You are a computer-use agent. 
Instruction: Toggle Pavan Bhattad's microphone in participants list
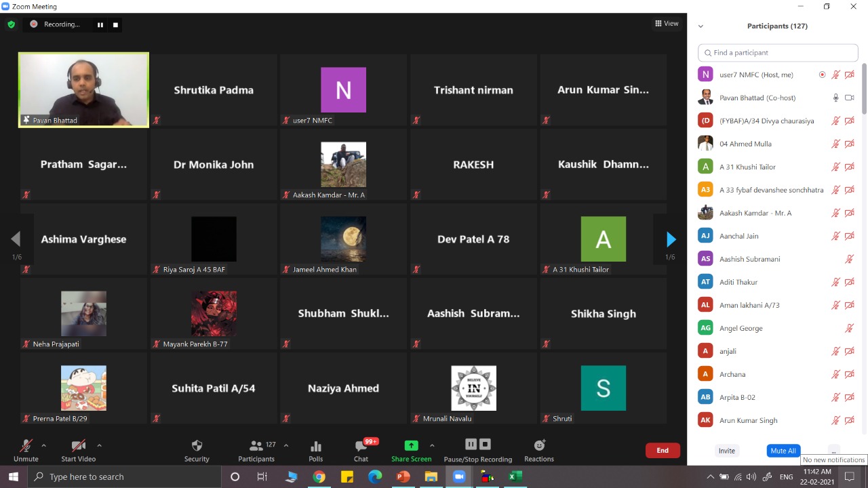[x=836, y=98]
